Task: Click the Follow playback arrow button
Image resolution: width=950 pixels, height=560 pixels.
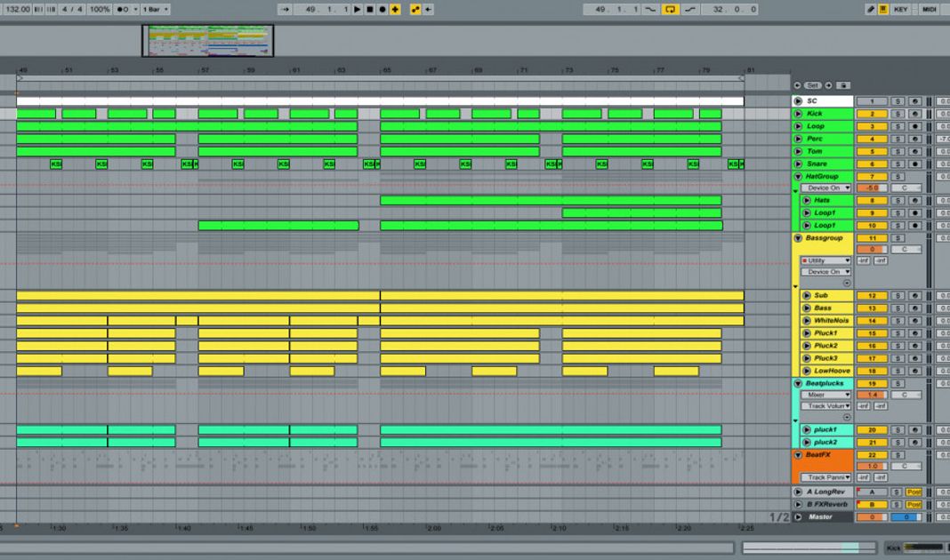Action: 285,9
